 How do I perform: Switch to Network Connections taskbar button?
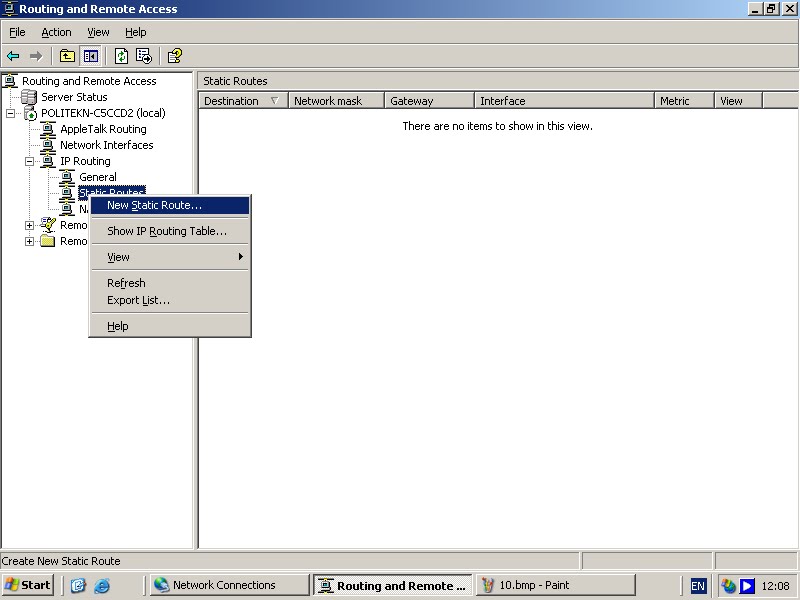point(229,585)
